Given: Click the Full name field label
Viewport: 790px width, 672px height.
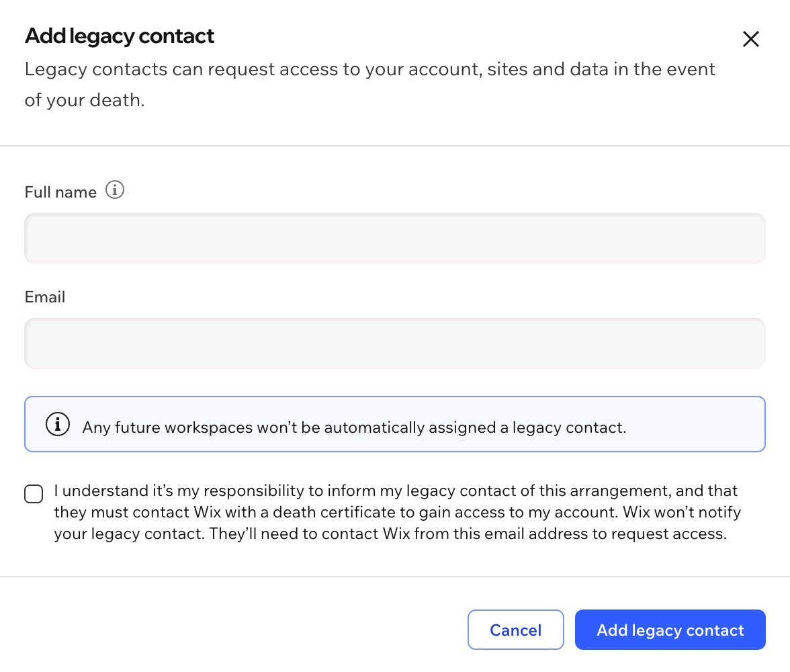Looking at the screenshot, I should pyautogui.click(x=60, y=192).
